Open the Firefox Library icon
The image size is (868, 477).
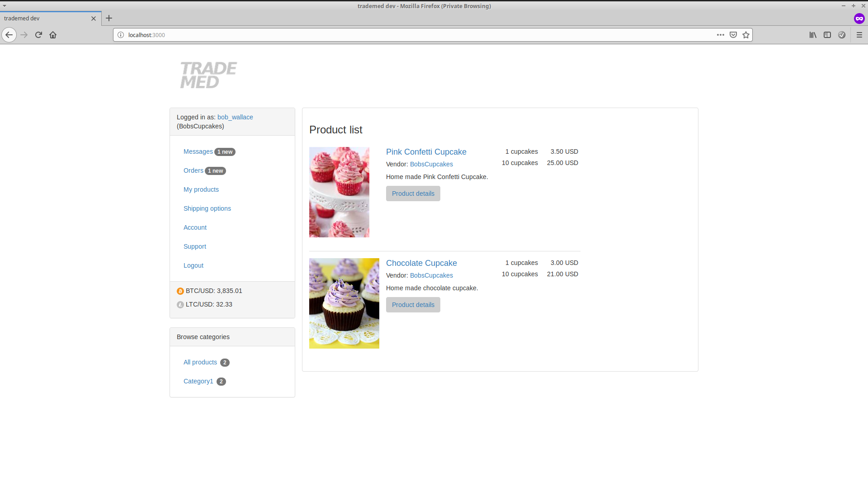[813, 35]
